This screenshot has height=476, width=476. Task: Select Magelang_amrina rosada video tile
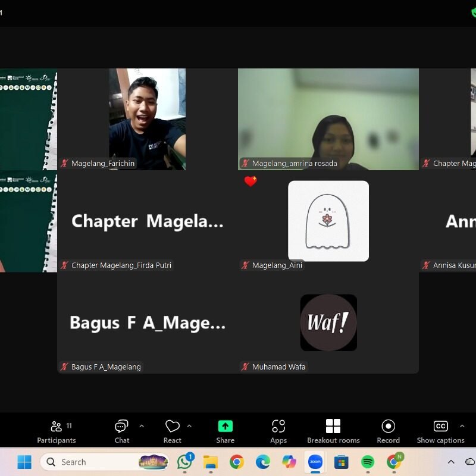click(x=328, y=119)
